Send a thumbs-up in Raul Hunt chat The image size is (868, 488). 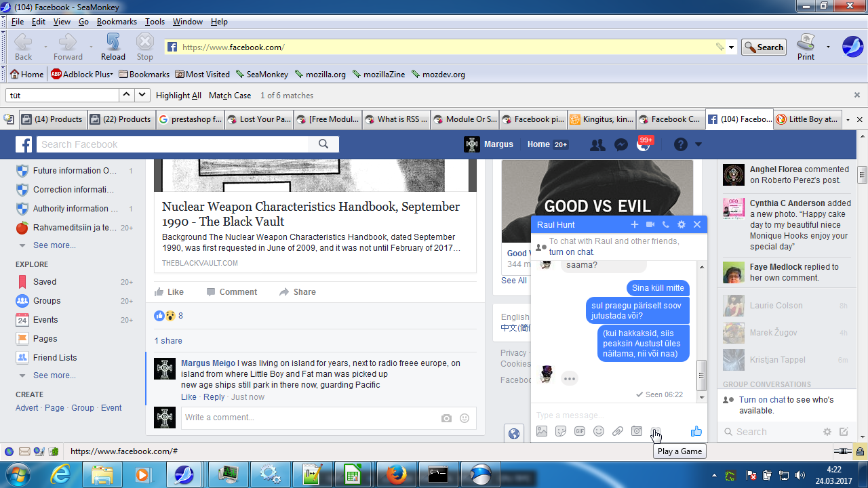pos(696,431)
